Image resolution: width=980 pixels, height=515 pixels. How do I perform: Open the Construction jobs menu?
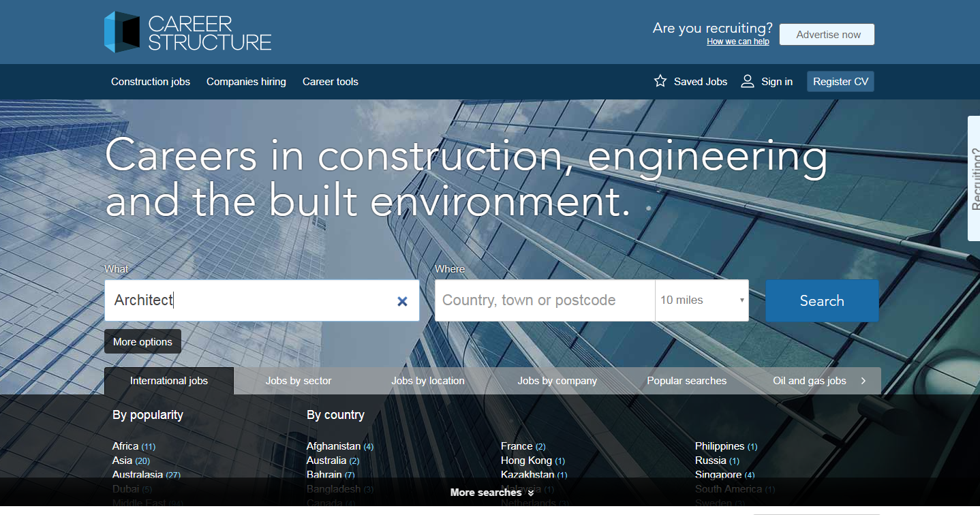(151, 82)
